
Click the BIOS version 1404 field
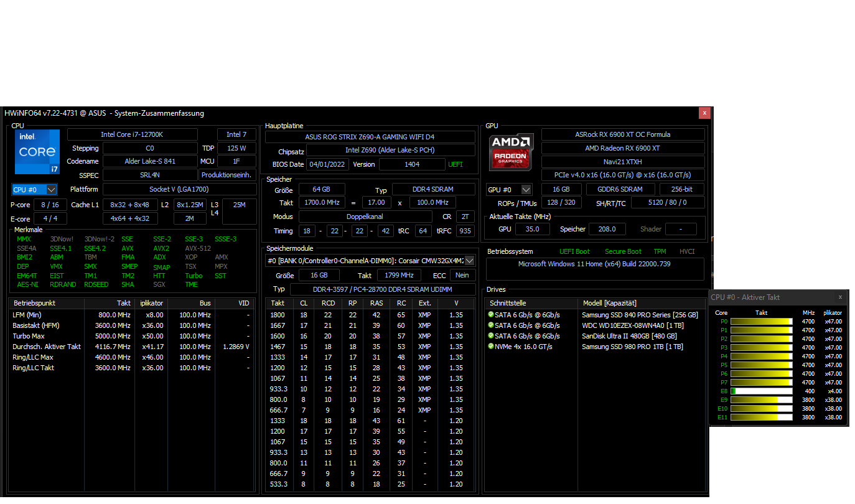pyautogui.click(x=411, y=164)
